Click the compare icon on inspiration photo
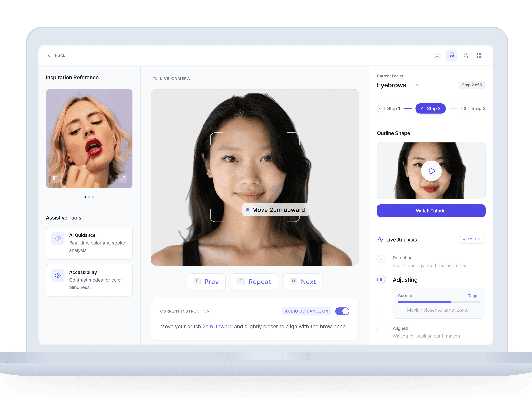This screenshot has width=532, height=403. pyautogui.click(x=56, y=178)
